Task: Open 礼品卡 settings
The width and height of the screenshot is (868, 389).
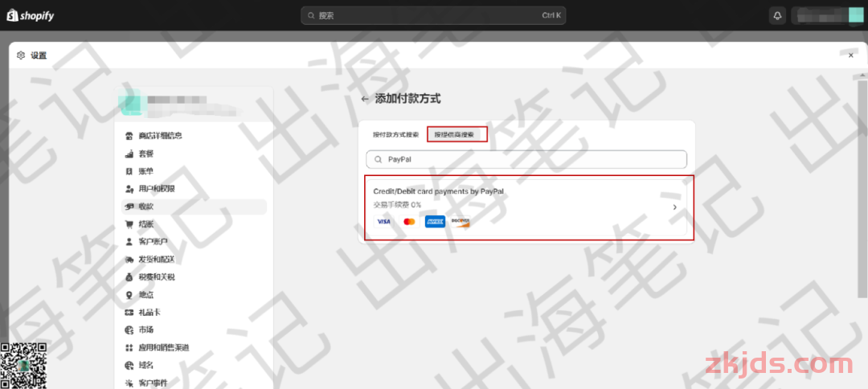Action: 194,313
